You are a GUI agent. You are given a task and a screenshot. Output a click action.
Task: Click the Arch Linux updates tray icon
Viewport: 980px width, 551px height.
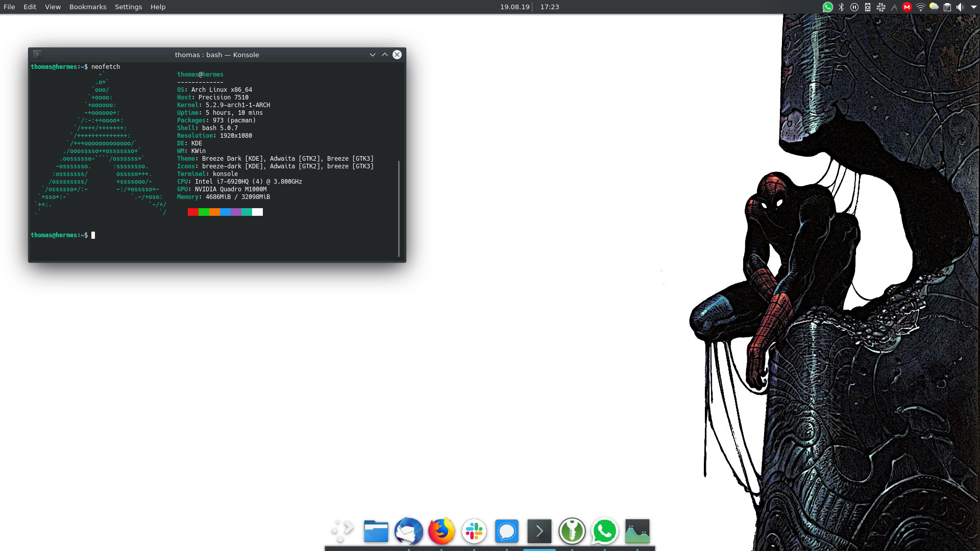[x=894, y=7]
